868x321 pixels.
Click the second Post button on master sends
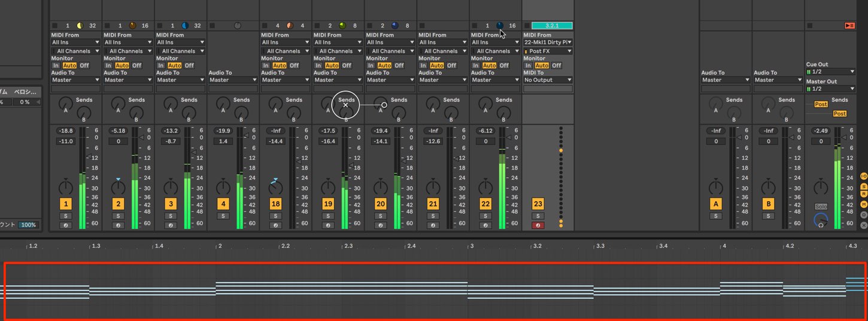coord(840,114)
